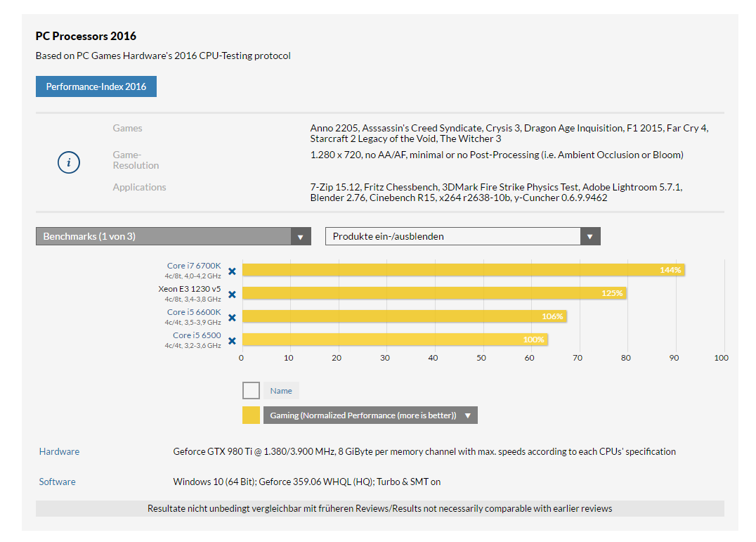Click the white swatch beside Name
The width and height of the screenshot is (756, 542).
pyautogui.click(x=252, y=391)
